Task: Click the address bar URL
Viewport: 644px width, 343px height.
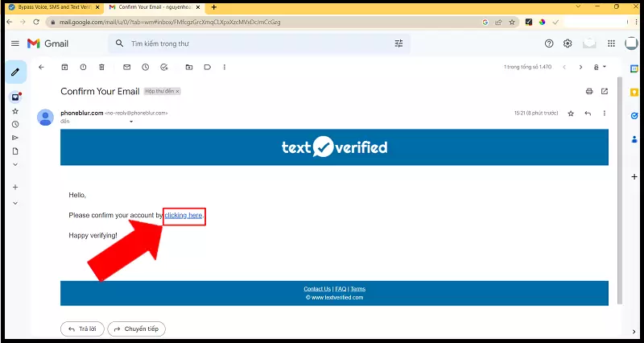Action: [170, 23]
